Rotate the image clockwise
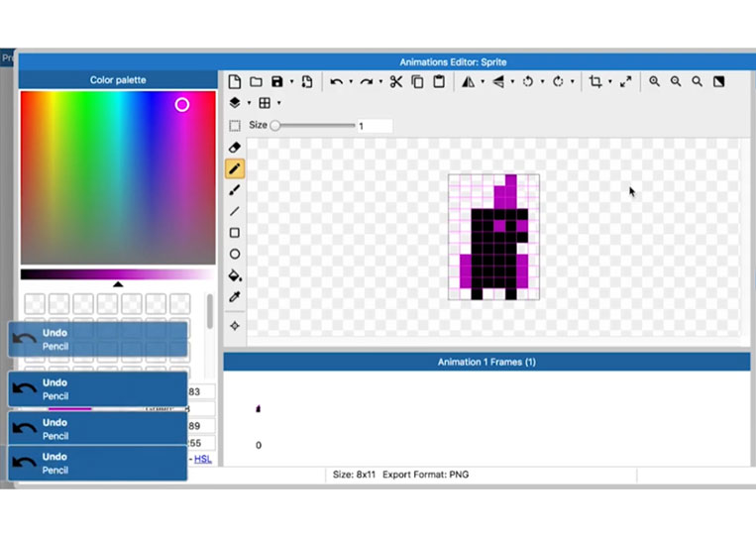 pos(558,82)
